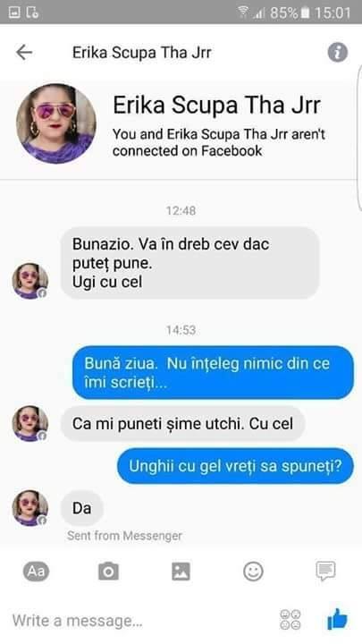Tap the profile name in the contact card
362x644 pixels.
[216, 105]
